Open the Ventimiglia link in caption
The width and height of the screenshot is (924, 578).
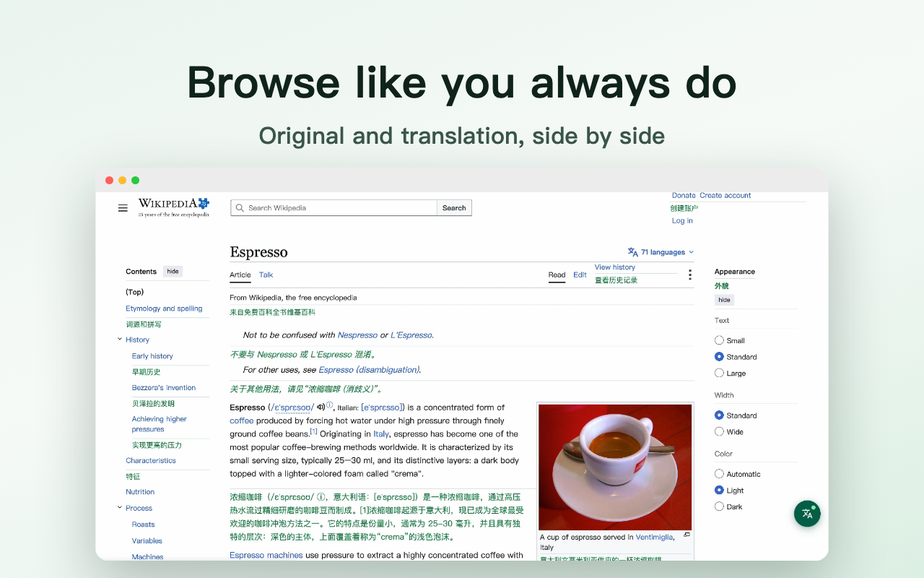654,537
